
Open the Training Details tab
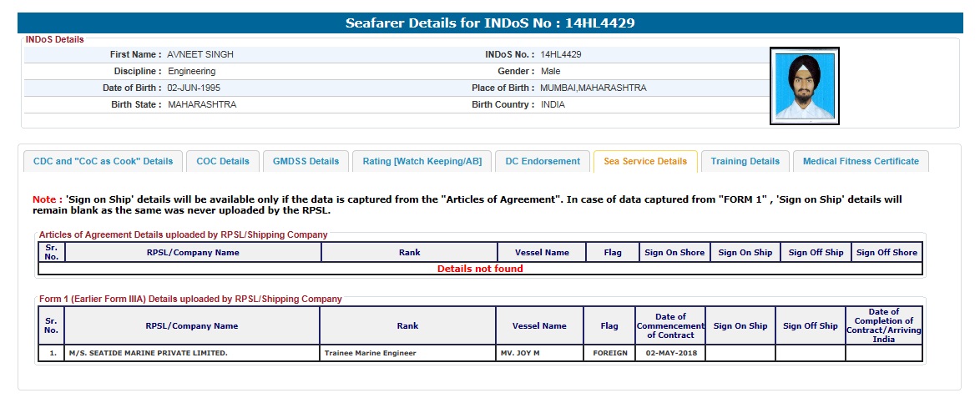745,161
